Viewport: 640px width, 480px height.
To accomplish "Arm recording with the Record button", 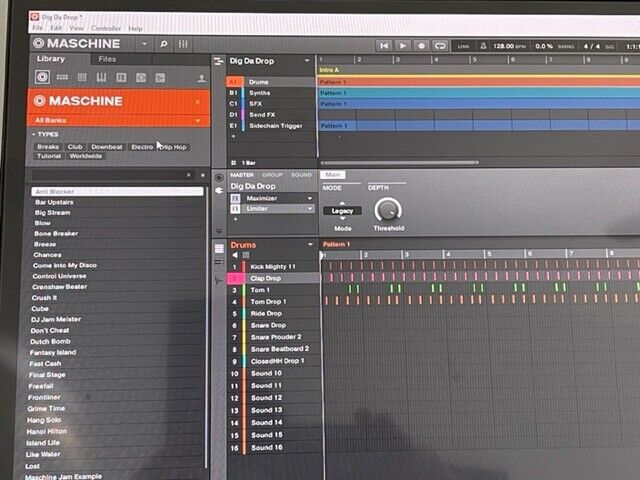I will (421, 46).
